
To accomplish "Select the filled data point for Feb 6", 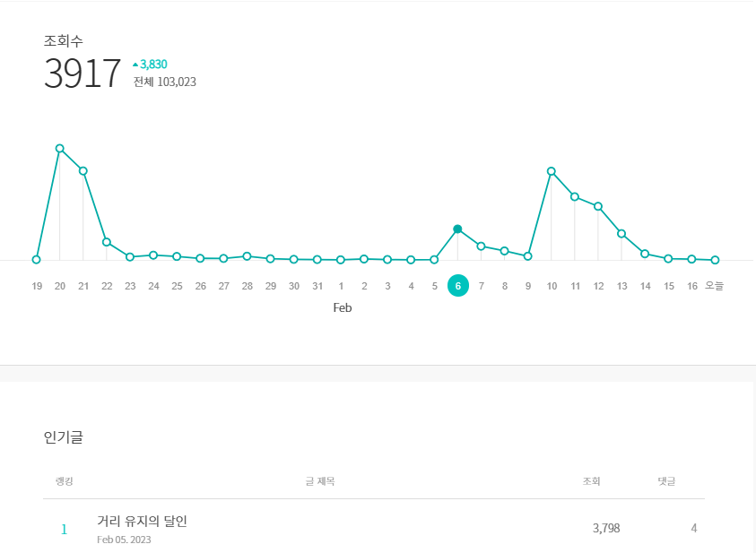I will 457,229.
